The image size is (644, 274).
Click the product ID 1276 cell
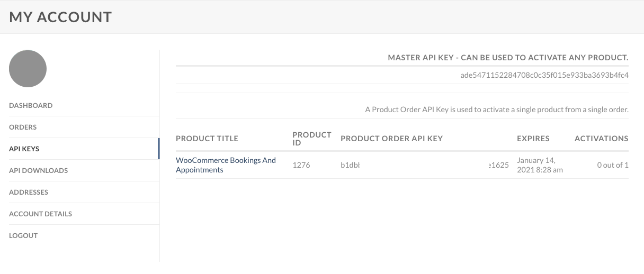pyautogui.click(x=301, y=165)
